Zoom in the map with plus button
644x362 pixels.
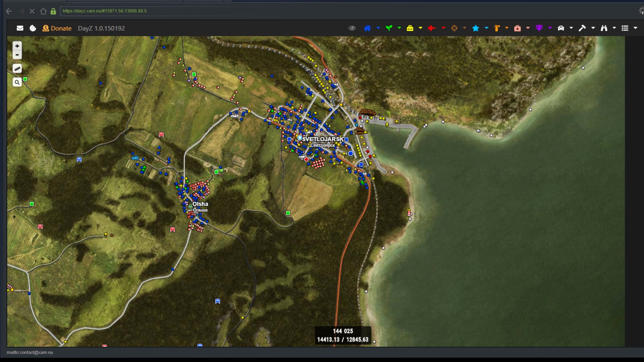[17, 46]
